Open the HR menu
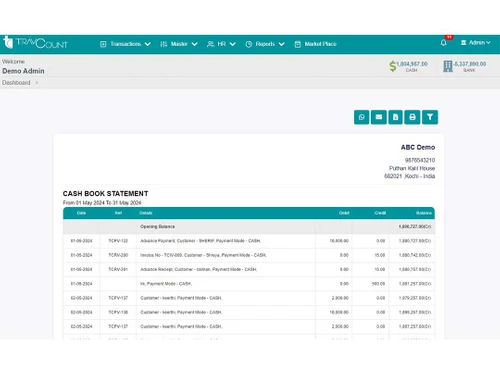 tap(221, 44)
